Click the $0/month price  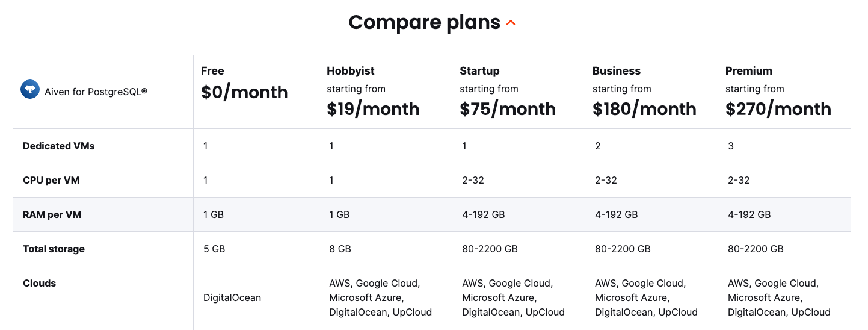244,92
